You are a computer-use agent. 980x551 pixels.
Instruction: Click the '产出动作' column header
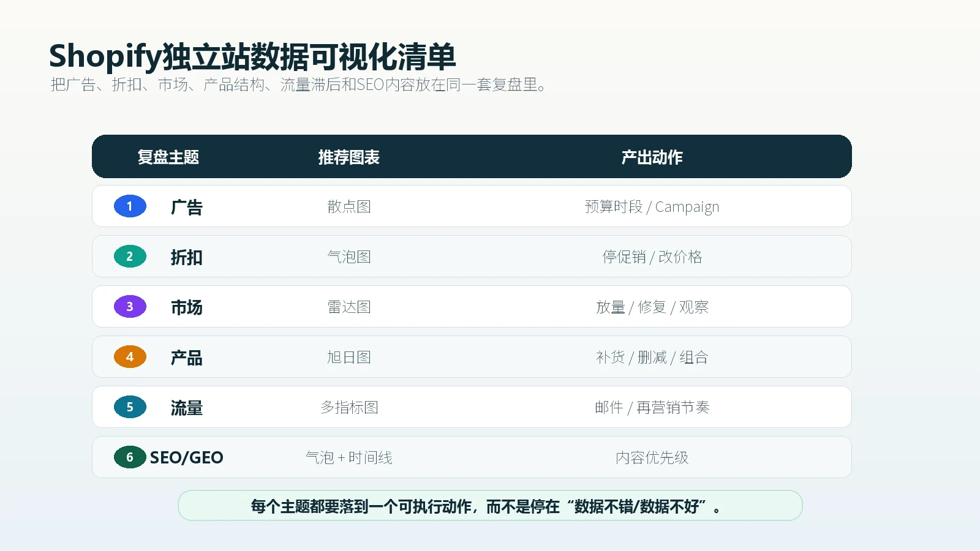pos(652,157)
